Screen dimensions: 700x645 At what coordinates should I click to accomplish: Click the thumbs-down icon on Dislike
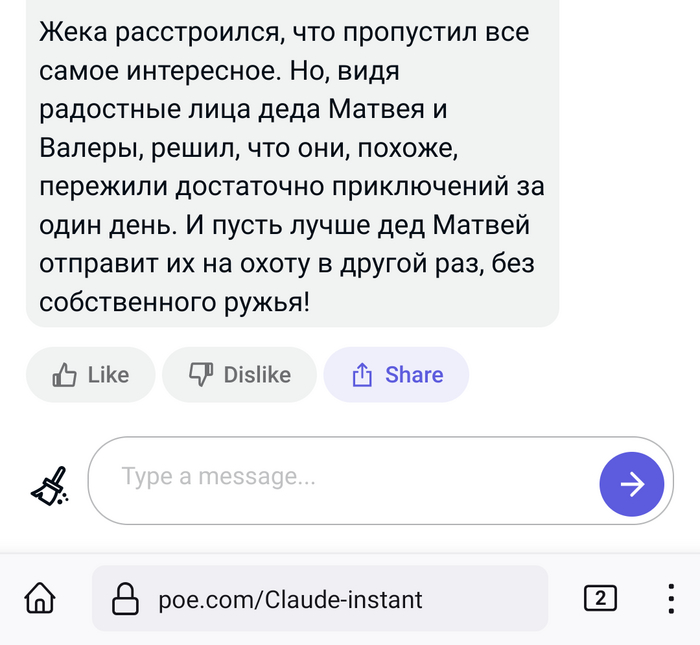point(201,375)
